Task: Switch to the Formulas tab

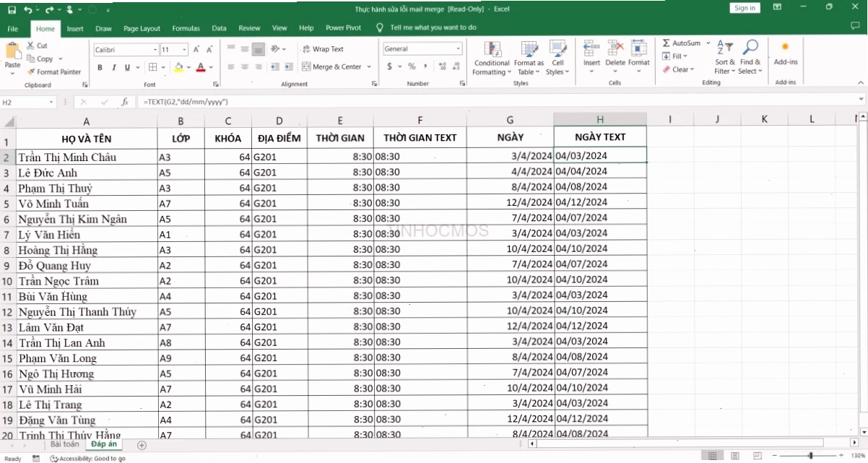Action: click(186, 28)
